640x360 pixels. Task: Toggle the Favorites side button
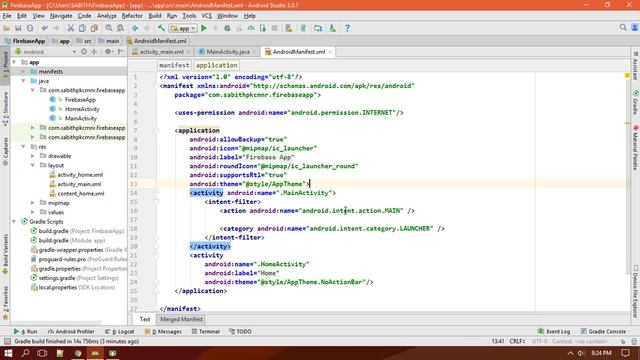click(5, 303)
